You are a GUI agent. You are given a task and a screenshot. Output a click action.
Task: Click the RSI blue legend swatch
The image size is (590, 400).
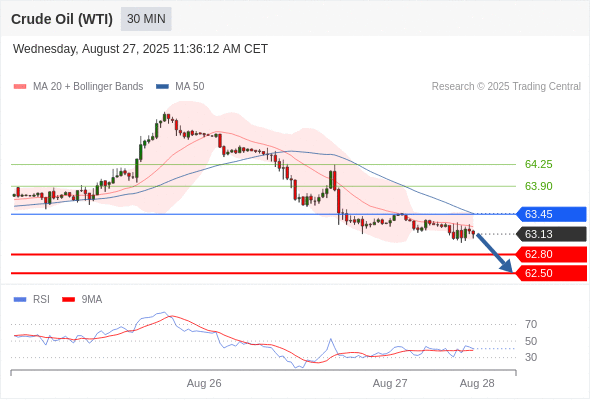[x=20, y=300]
